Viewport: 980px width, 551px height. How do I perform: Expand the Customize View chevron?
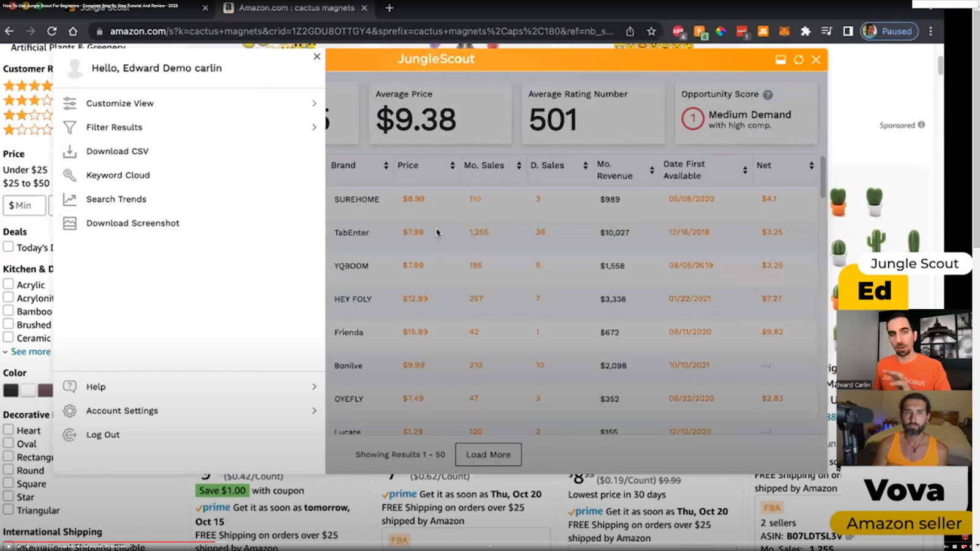pyautogui.click(x=314, y=103)
